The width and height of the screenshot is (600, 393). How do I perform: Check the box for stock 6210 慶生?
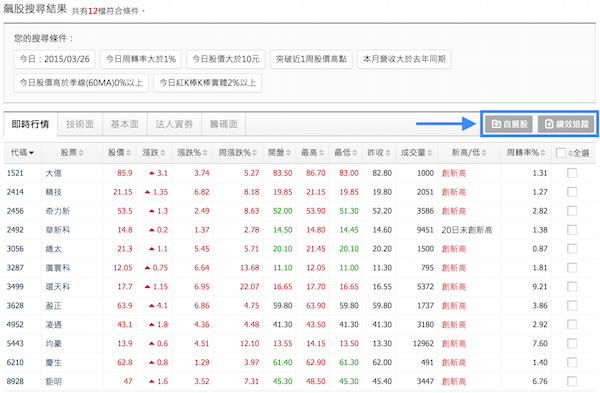pos(572,362)
